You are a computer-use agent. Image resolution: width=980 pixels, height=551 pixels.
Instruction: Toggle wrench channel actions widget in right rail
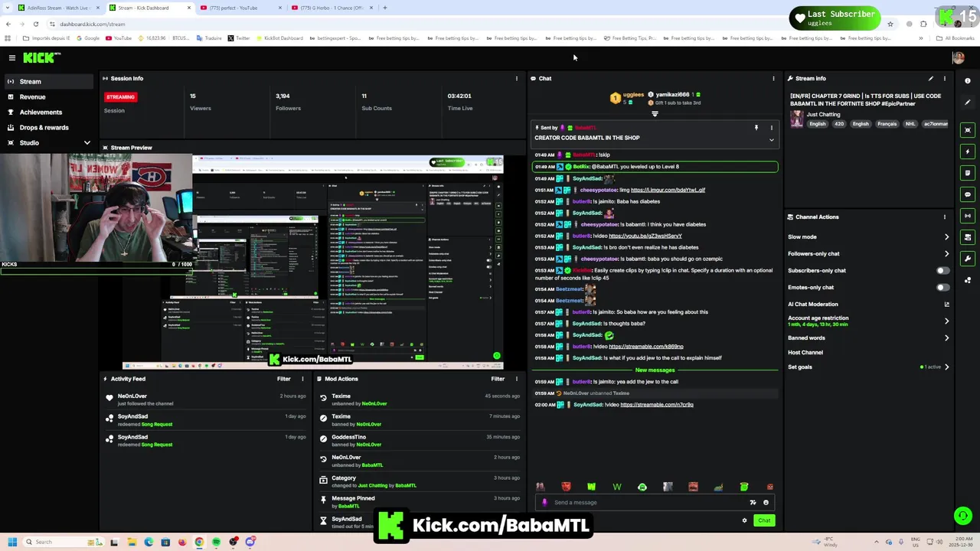click(x=968, y=259)
